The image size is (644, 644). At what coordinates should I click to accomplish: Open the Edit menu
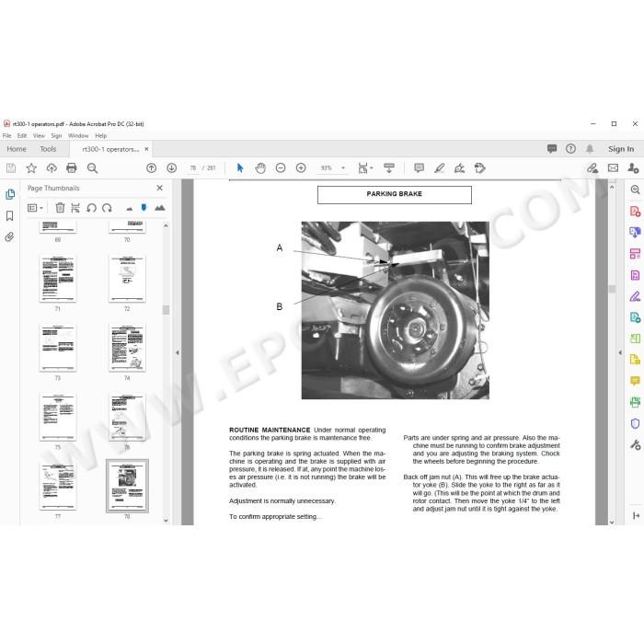click(x=22, y=135)
